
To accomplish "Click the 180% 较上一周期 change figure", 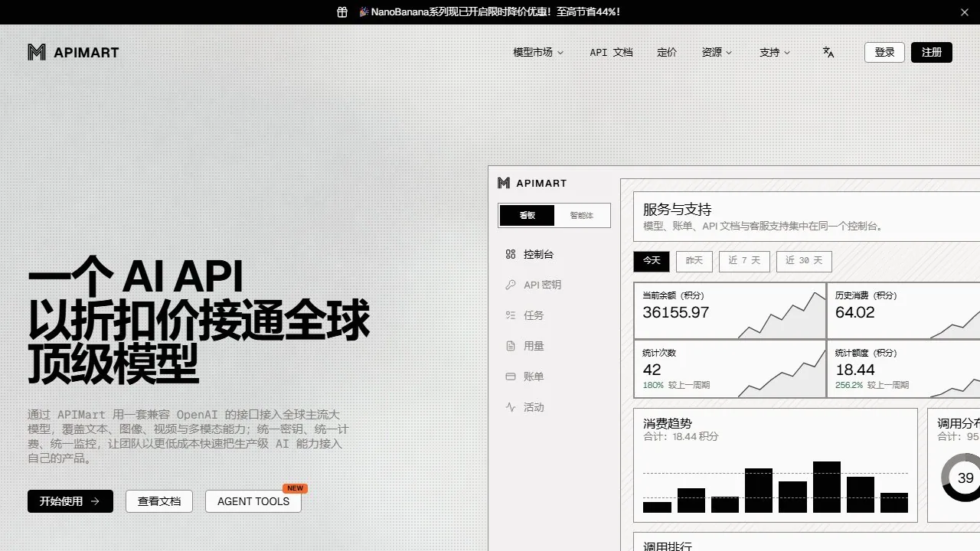I will (676, 385).
